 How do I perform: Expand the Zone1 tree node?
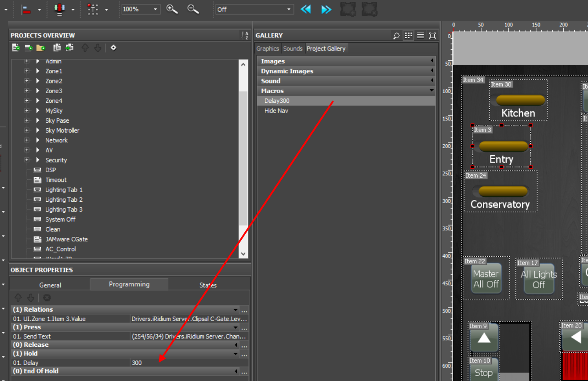pyautogui.click(x=27, y=71)
